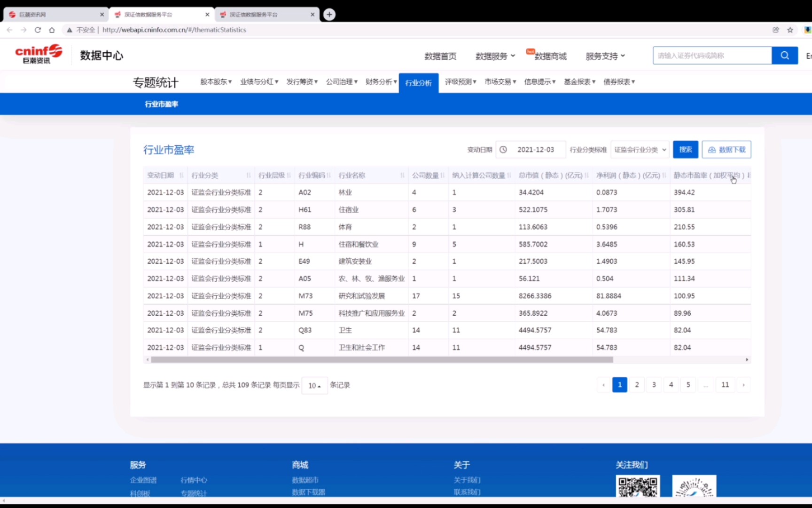Sort by 总市值 column sort icon
The image size is (812, 508).
(586, 175)
